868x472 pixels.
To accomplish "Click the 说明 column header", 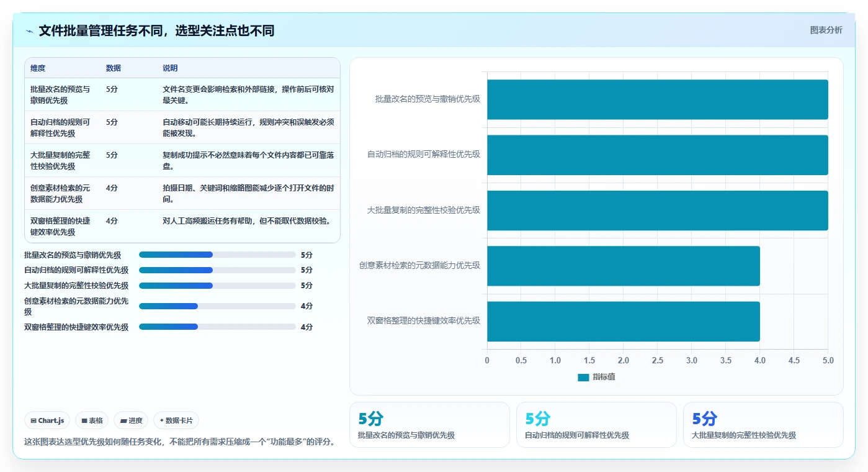I will 170,68.
